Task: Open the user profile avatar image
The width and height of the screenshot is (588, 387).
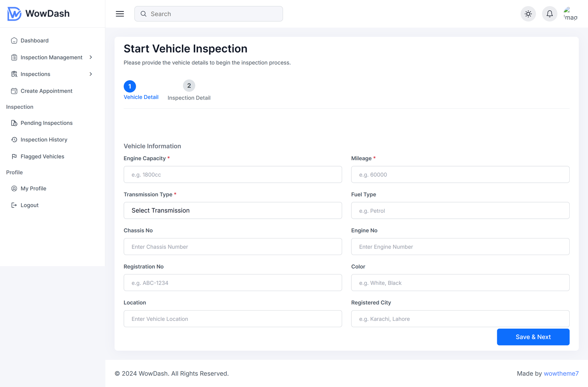Action: [571, 14]
